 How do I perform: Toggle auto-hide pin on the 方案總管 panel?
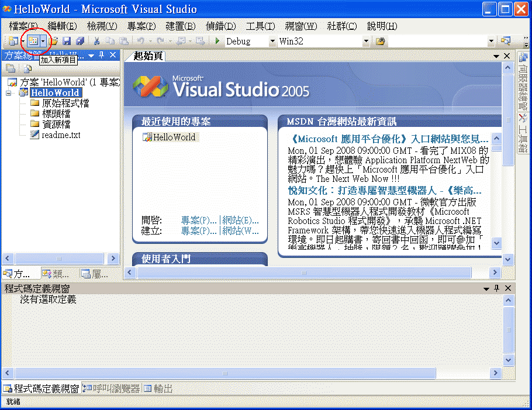[x=102, y=55]
